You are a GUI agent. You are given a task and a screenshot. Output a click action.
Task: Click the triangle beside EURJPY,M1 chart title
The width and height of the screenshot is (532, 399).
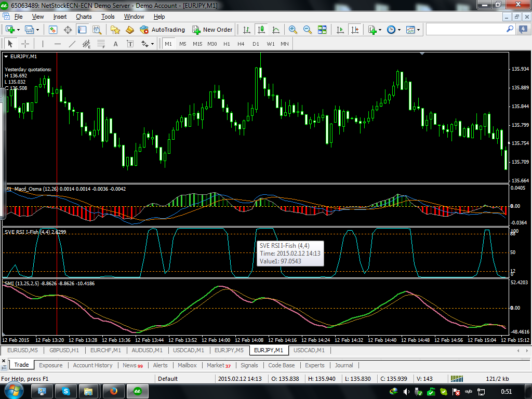pyautogui.click(x=6, y=57)
